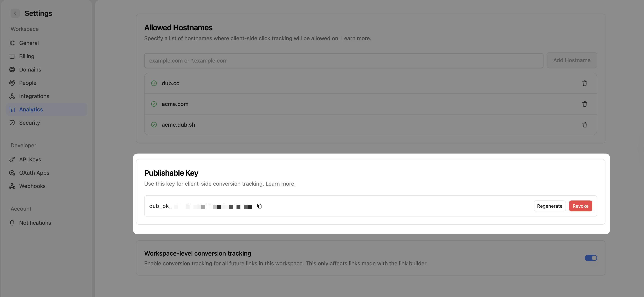Select the Domains globe icon

[x=12, y=69]
